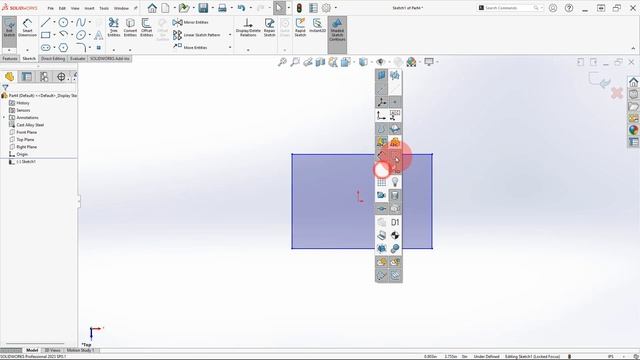
Task: Open the Display Style dropdown arrow
Action: pyautogui.click(x=371, y=62)
